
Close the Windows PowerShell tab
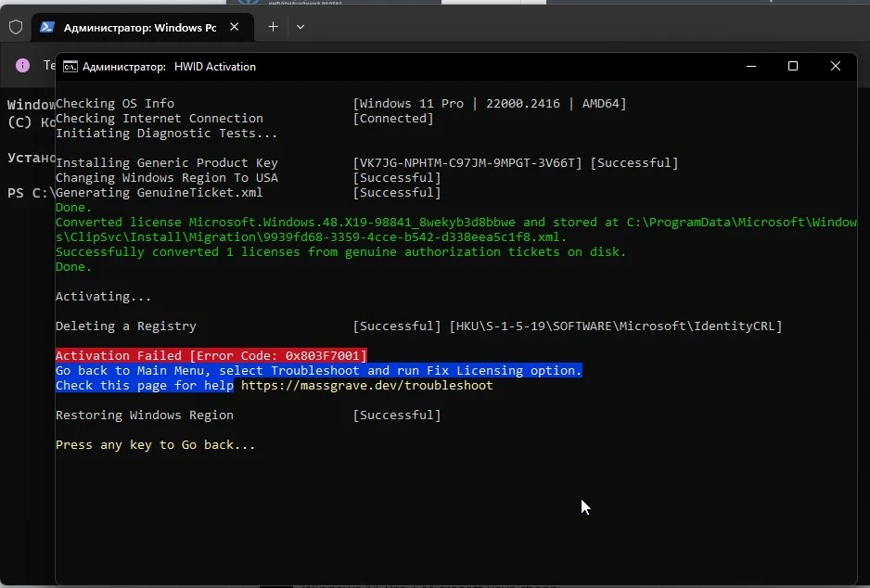click(x=235, y=27)
